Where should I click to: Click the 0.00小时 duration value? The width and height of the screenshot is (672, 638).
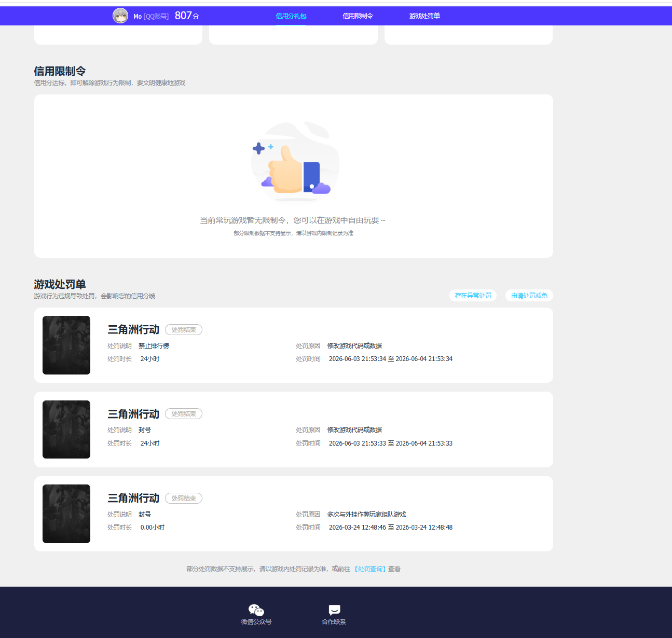[x=153, y=528]
